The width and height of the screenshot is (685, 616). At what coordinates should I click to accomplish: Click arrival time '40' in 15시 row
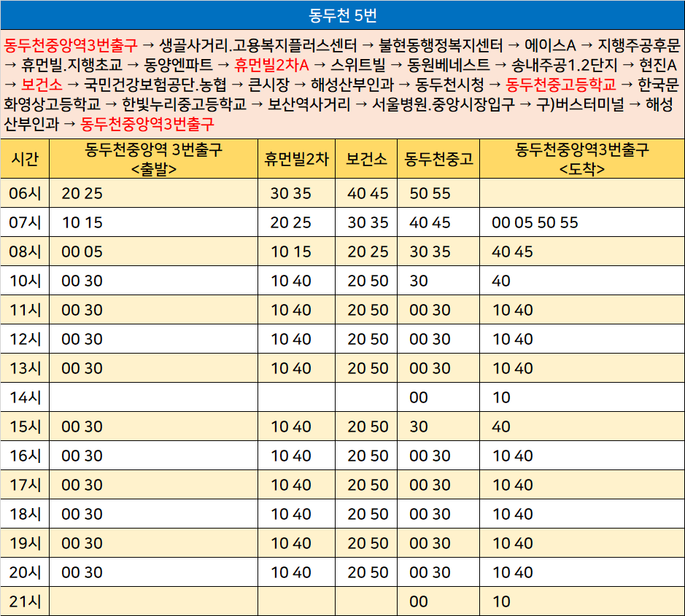pos(501,427)
